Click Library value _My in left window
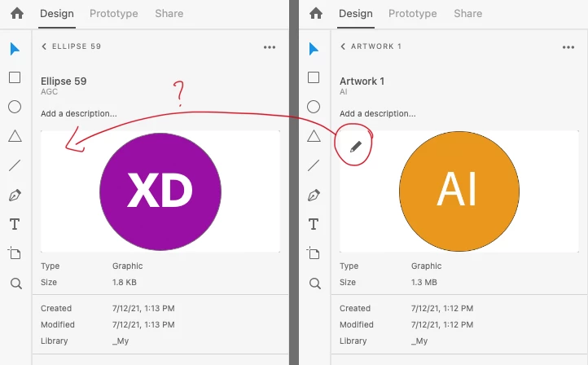Image resolution: width=588 pixels, height=365 pixels. click(x=121, y=341)
